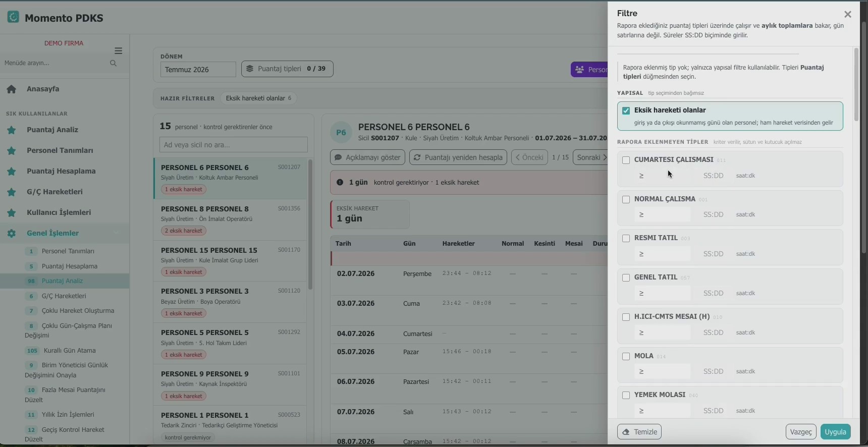Click the eraser icon in Temizle

point(626,432)
